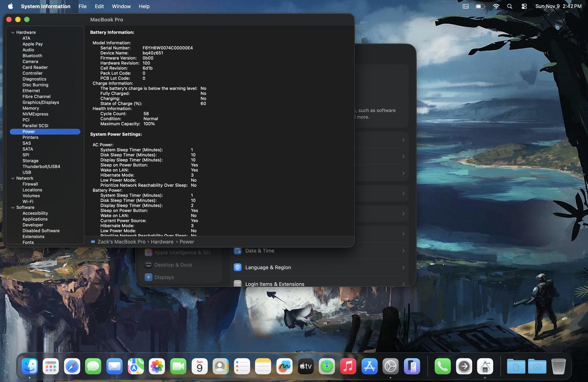Open the Wi-Fi status menu
This screenshot has width=588, height=382.
tap(496, 6)
